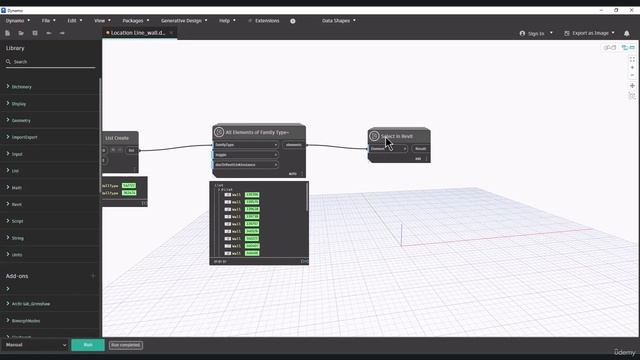Image resolution: width=640 pixels, height=360 pixels.
Task: Click the list output port on List Create
Action: pyautogui.click(x=131, y=150)
